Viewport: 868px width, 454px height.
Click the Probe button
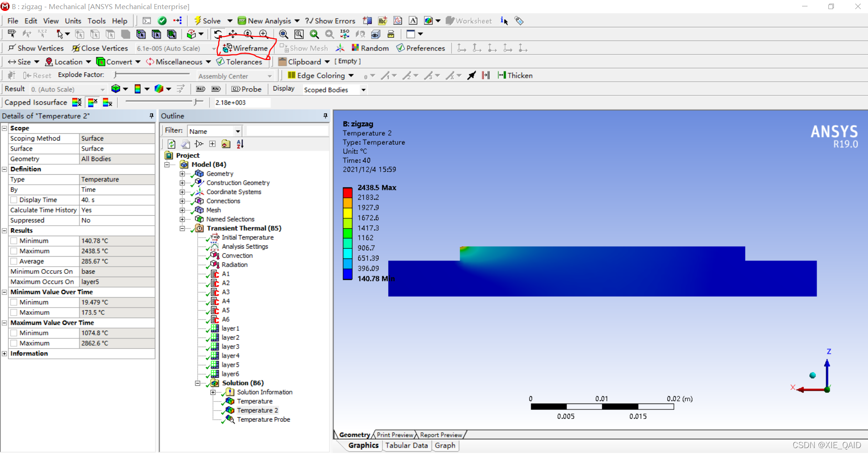click(246, 89)
